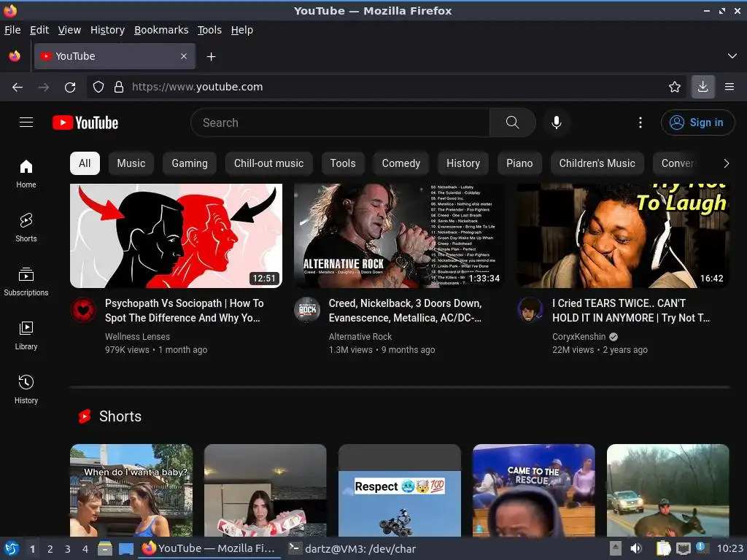This screenshot has width=747, height=560.
Task: Bookmark this page with star icon
Action: (675, 87)
